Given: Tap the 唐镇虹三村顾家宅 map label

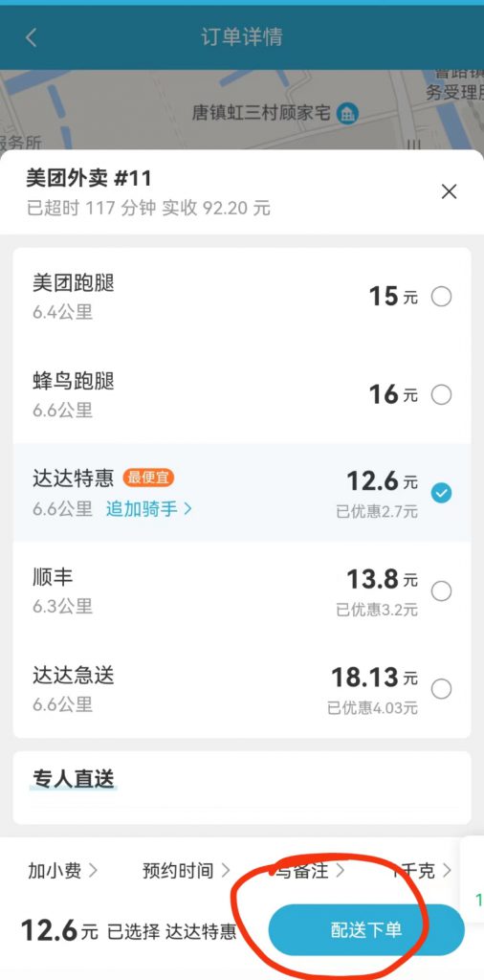Looking at the screenshot, I should point(260,113).
